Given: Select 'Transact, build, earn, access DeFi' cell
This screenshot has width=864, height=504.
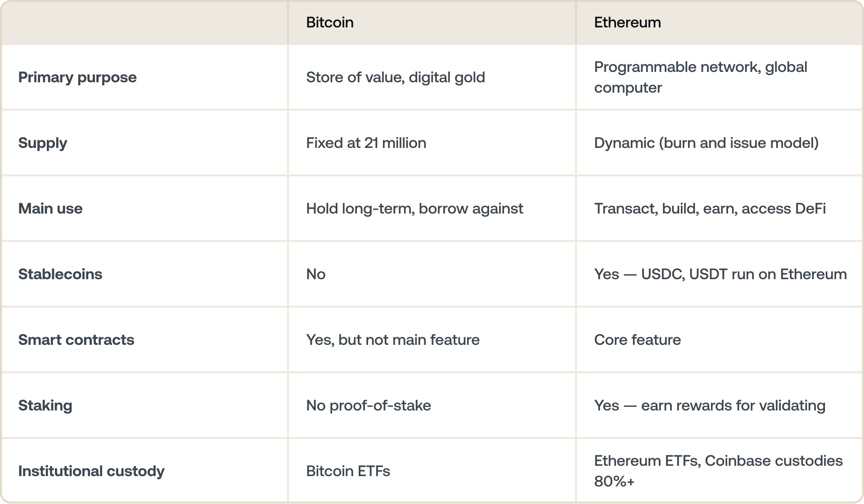Looking at the screenshot, I should pos(710,209).
